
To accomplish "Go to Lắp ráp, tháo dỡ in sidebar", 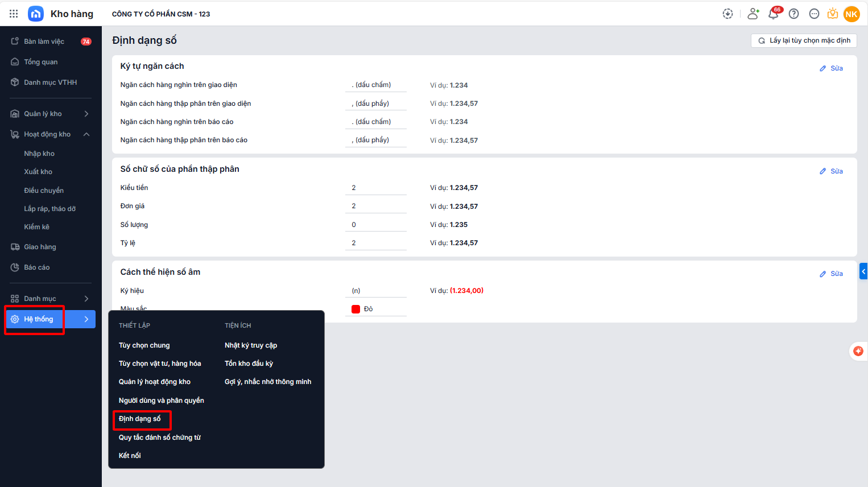I will [50, 209].
